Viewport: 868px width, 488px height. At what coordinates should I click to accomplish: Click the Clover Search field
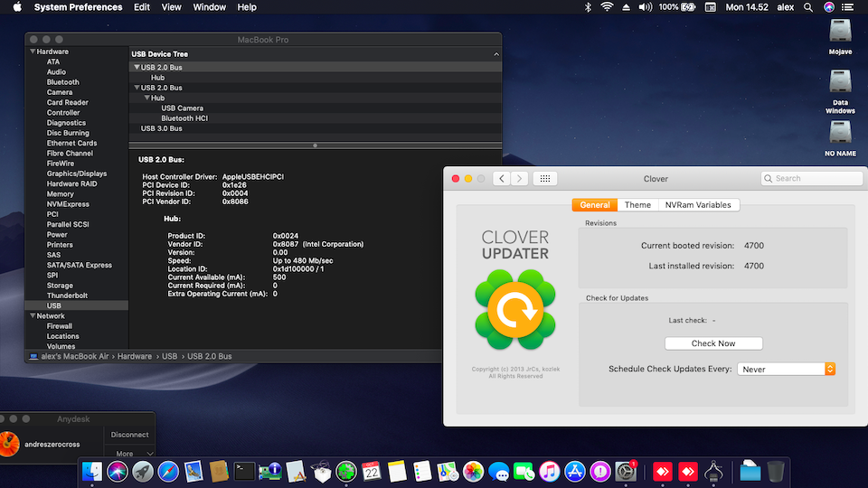point(812,178)
